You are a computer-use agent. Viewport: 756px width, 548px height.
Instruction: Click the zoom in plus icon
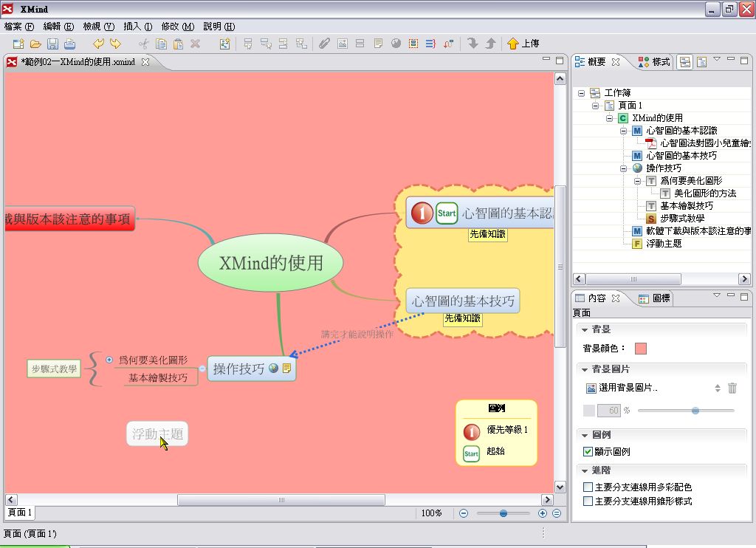pos(543,513)
